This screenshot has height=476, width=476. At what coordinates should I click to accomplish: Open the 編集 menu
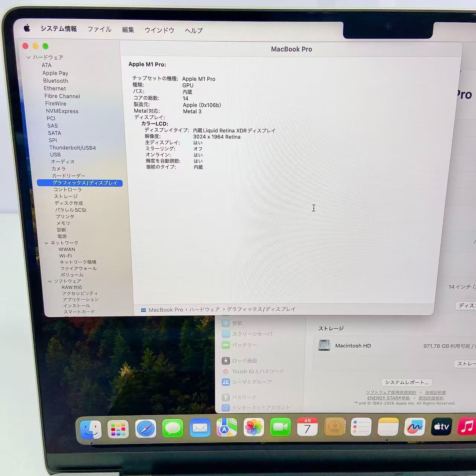pyautogui.click(x=128, y=30)
